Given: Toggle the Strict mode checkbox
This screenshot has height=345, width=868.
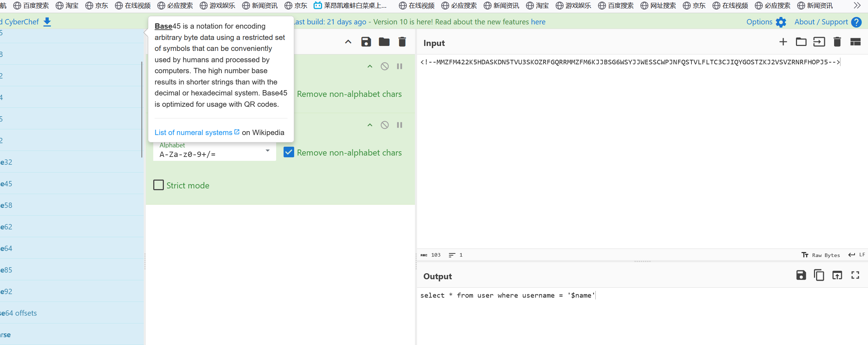Looking at the screenshot, I should tap(159, 185).
